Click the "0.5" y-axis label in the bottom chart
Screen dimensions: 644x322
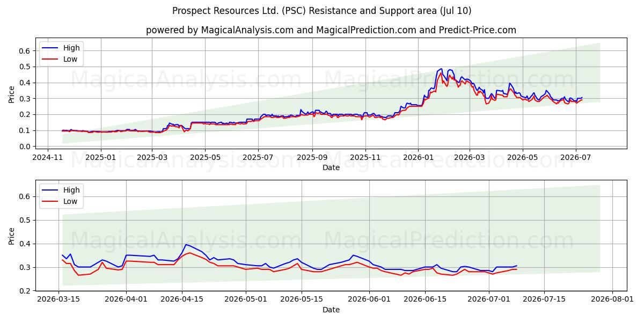click(26, 220)
